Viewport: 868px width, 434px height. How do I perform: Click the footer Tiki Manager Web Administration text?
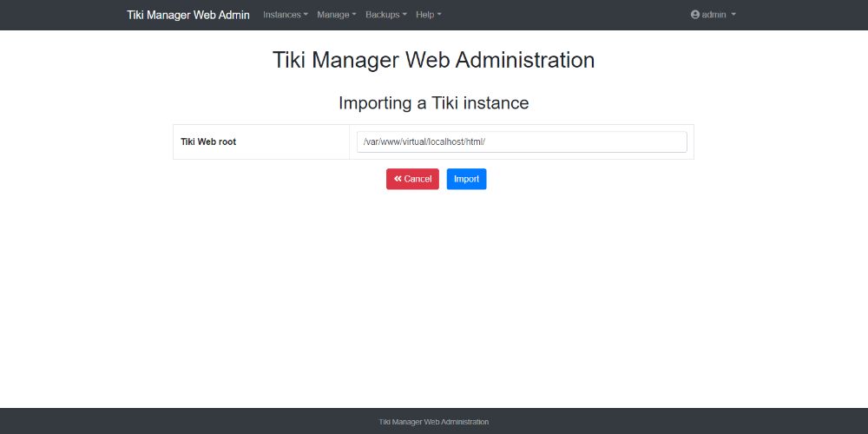pyautogui.click(x=434, y=422)
